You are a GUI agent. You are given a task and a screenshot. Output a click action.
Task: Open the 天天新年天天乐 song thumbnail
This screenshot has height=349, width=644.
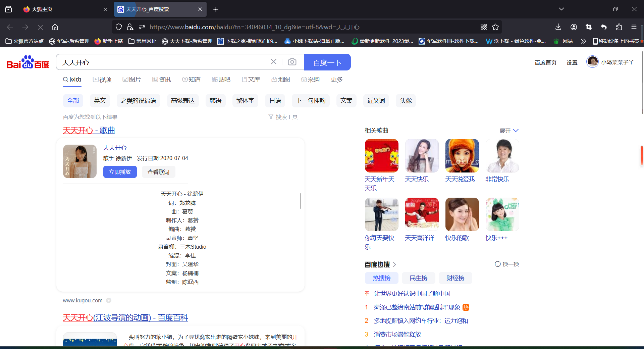coord(382,156)
